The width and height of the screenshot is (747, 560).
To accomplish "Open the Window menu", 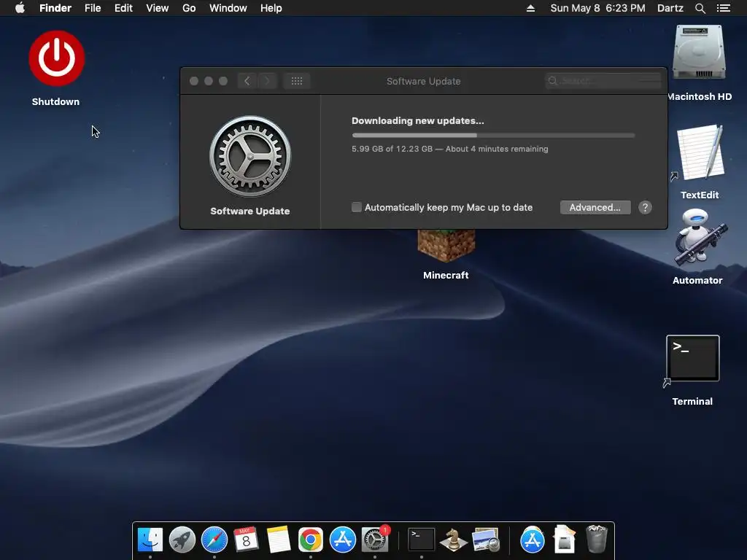I will (x=228, y=8).
